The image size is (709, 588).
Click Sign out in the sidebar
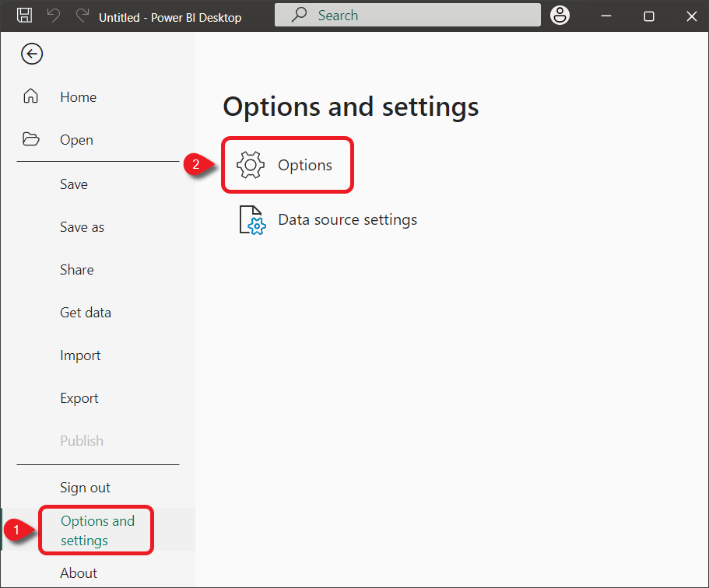point(85,488)
